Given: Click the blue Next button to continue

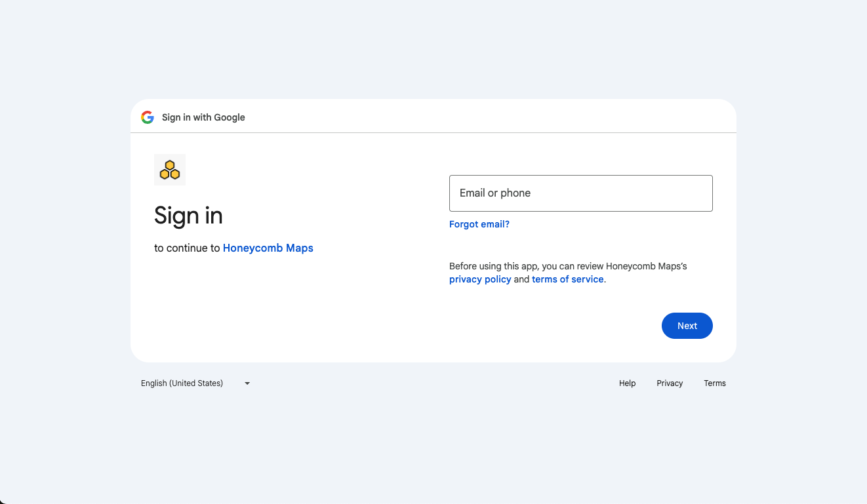Looking at the screenshot, I should click(687, 326).
